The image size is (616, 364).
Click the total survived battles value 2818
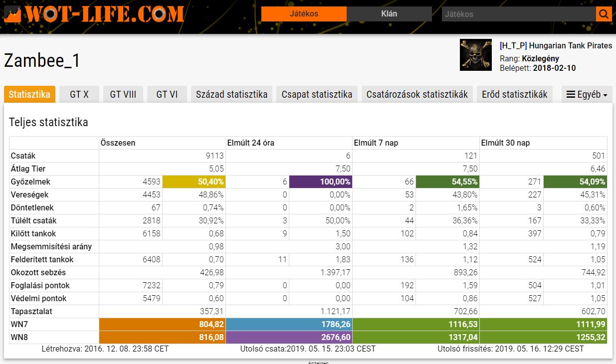click(151, 221)
